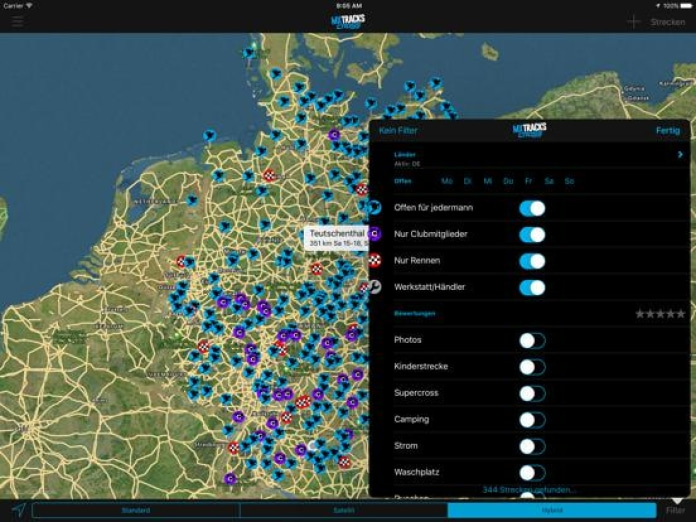
Task: Set Bewertungen filter to three stars
Action: [x=660, y=314]
